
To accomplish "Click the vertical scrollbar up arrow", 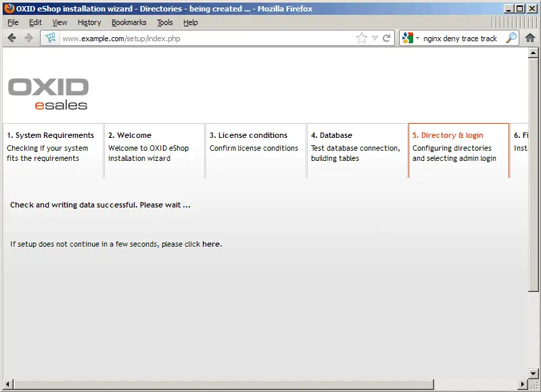I will point(533,53).
